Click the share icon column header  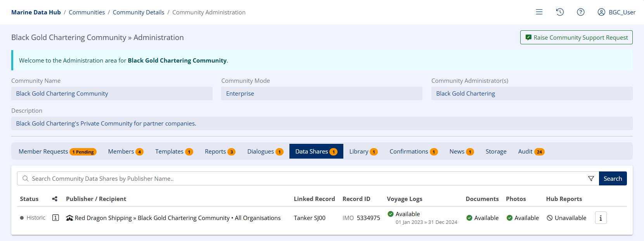55,199
